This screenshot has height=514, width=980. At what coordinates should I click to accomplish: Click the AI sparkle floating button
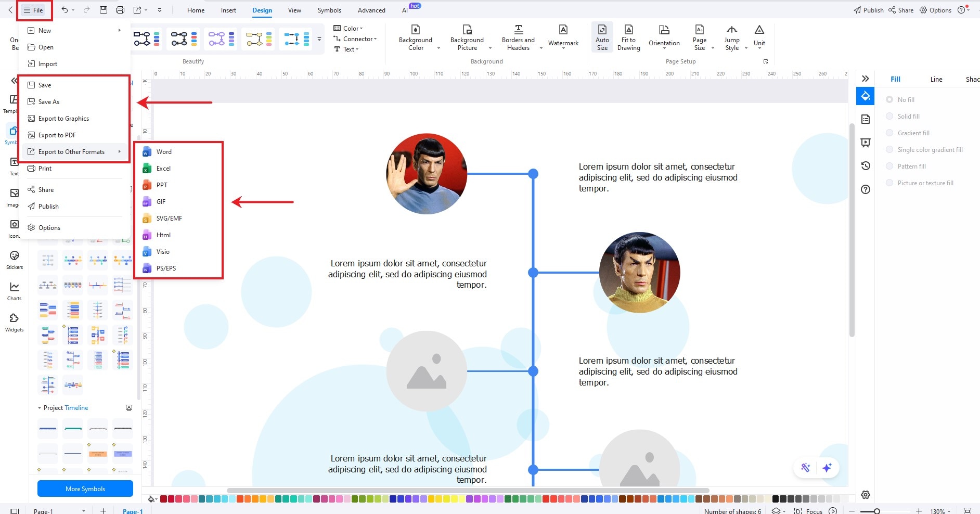click(x=827, y=468)
